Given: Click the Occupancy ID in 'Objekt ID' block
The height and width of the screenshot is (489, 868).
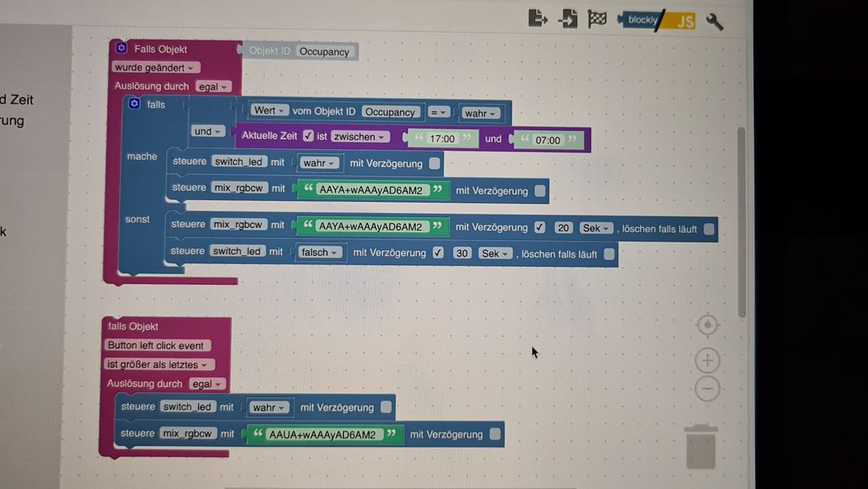Looking at the screenshot, I should tap(324, 51).
